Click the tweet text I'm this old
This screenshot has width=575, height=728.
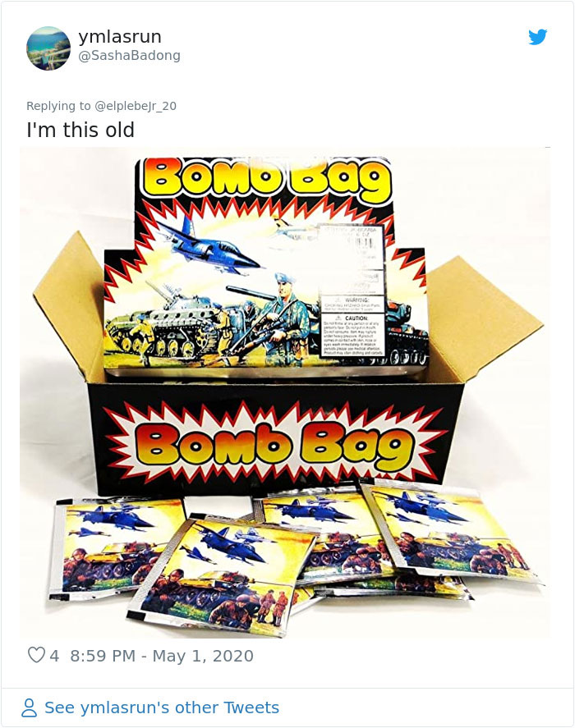coord(80,130)
